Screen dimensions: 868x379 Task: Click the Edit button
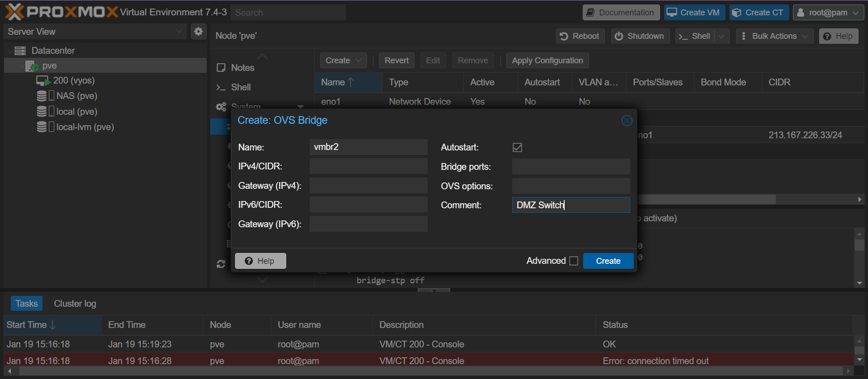tap(433, 61)
